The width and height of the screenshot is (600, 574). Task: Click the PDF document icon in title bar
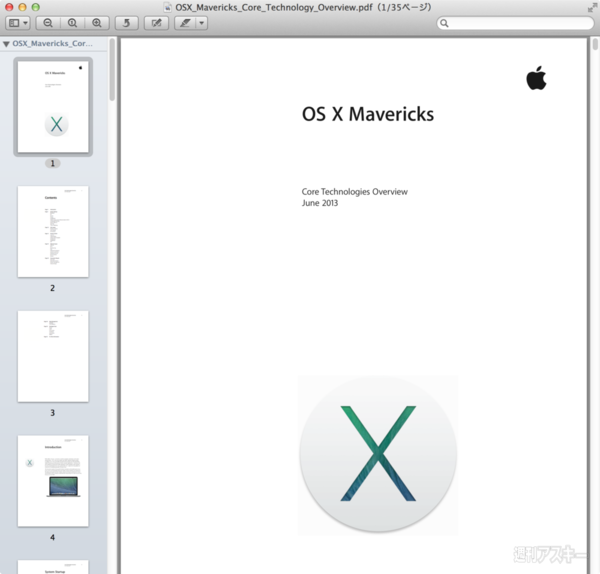(167, 7)
